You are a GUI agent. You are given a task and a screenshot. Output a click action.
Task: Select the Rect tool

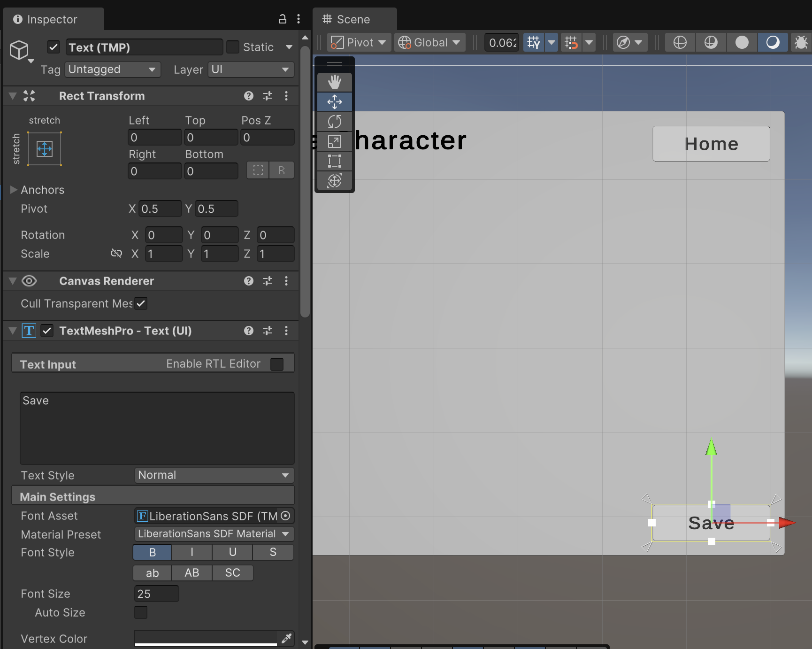(334, 161)
